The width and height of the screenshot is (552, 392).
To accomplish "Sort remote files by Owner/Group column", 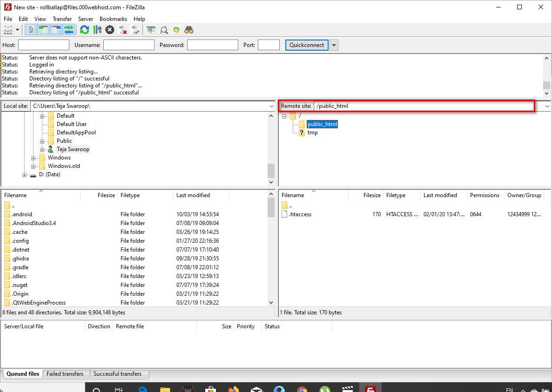I will pyautogui.click(x=524, y=195).
